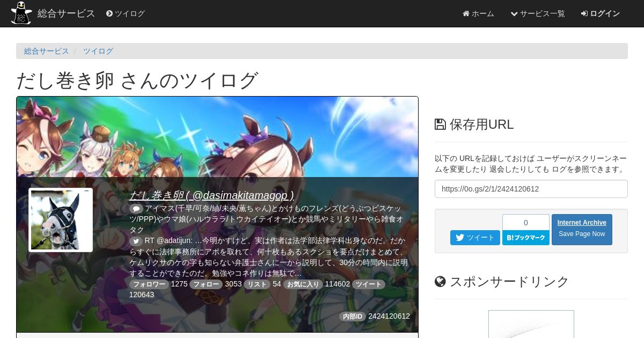This screenshot has height=338, width=644.
Task: Click the page heading だし巻き卵 さんのツイログ
Action: tap(137, 80)
